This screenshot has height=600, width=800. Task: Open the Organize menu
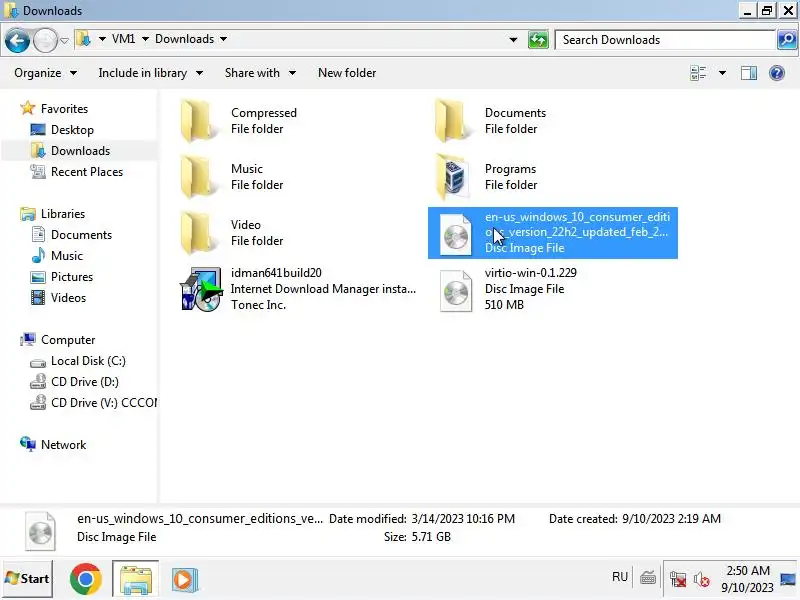point(45,73)
